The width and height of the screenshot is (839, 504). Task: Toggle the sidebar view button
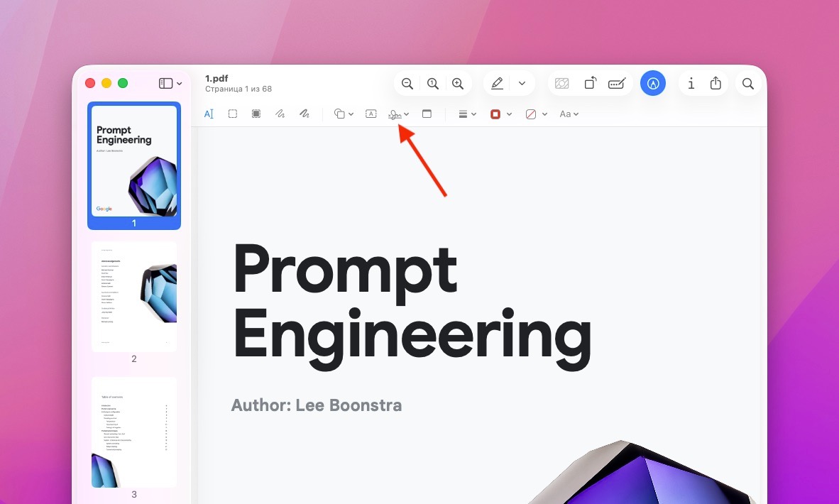166,84
